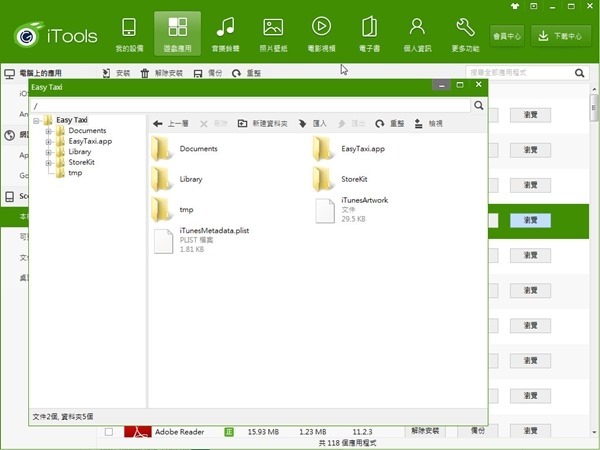Open more functions wrench icon
The image size is (600, 450).
coord(465,34)
